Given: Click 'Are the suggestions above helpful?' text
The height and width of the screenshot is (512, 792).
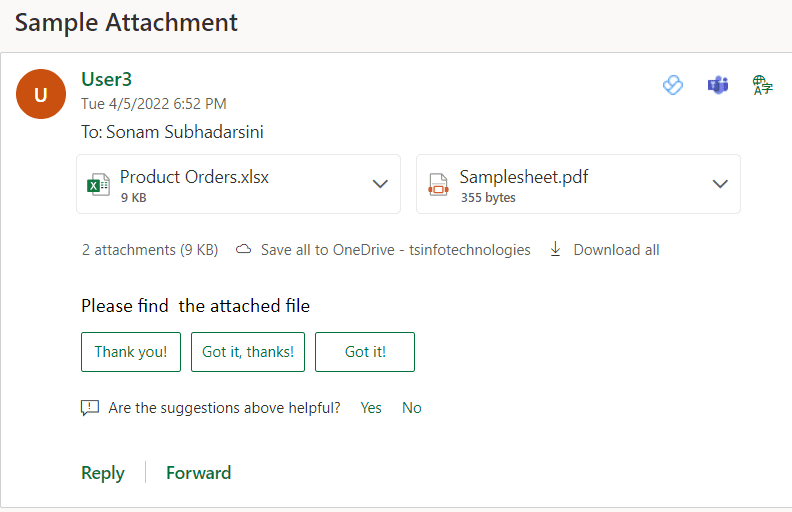Looking at the screenshot, I should point(224,408).
